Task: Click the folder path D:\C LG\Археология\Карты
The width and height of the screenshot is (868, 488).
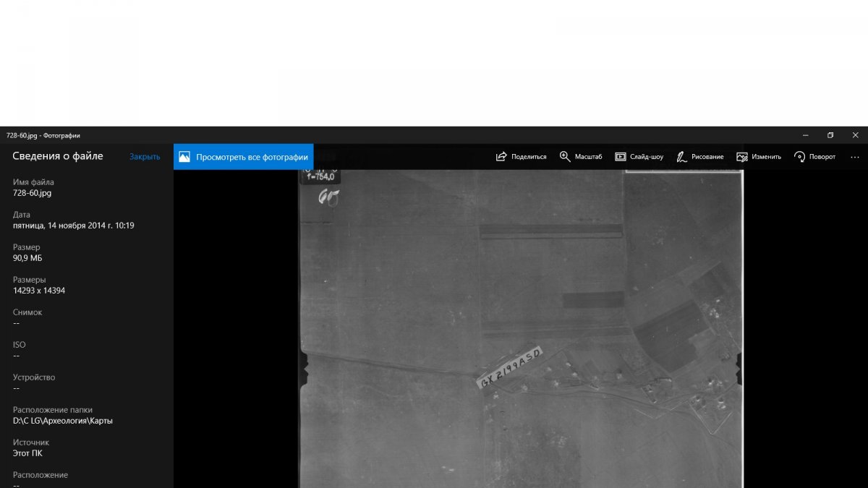Action: pyautogui.click(x=62, y=421)
